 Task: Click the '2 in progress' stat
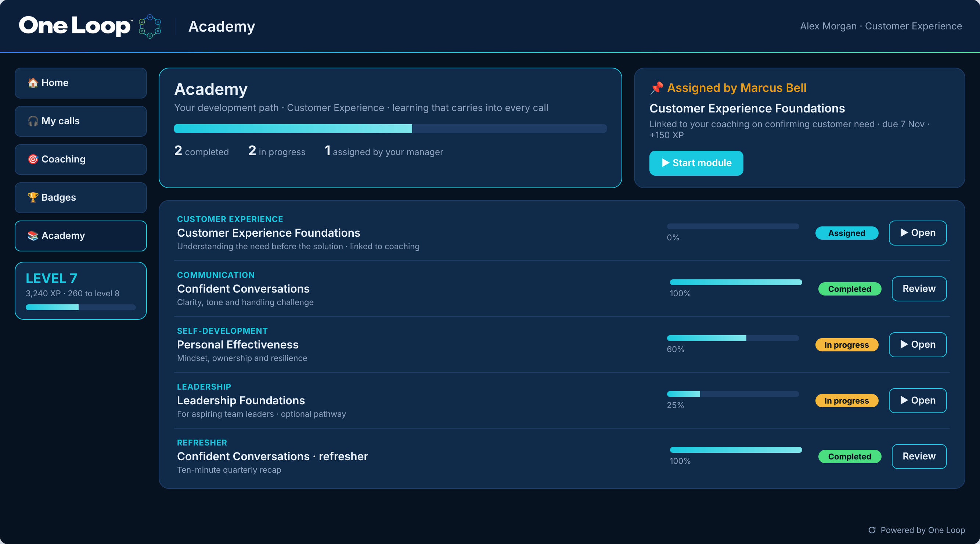point(277,151)
